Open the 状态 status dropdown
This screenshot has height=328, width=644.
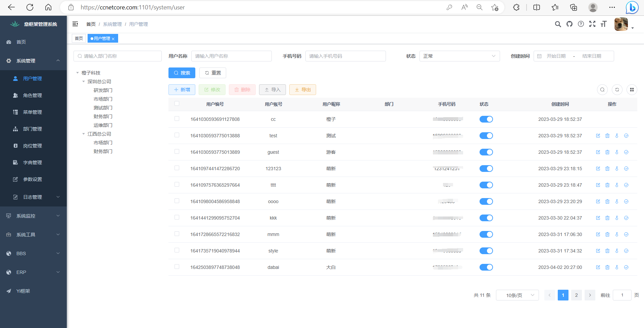point(459,56)
